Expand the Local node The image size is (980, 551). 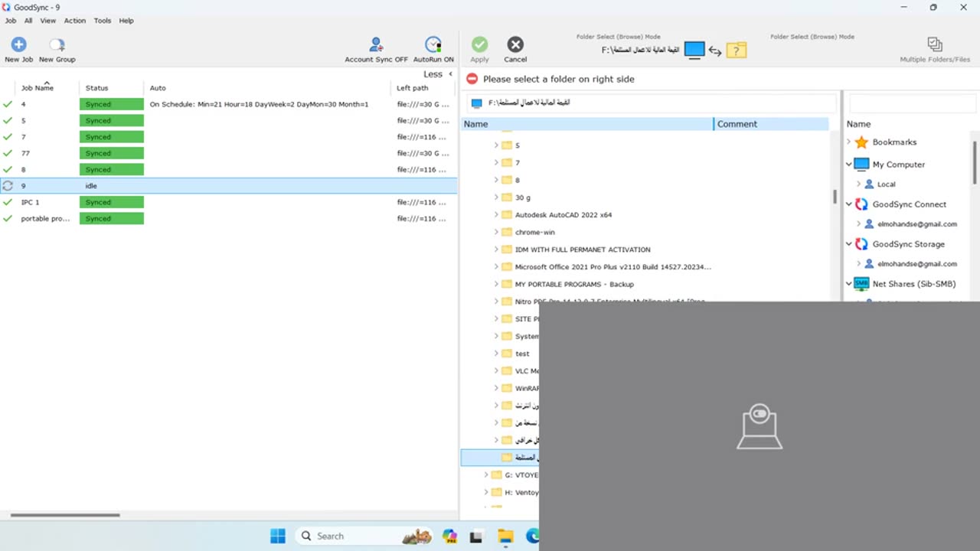click(858, 184)
